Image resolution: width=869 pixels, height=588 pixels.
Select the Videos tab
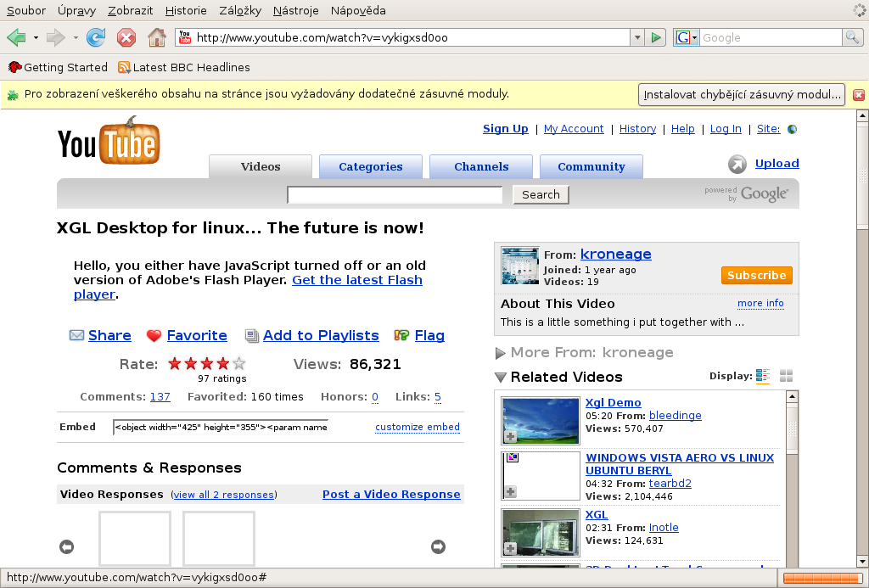(x=261, y=167)
